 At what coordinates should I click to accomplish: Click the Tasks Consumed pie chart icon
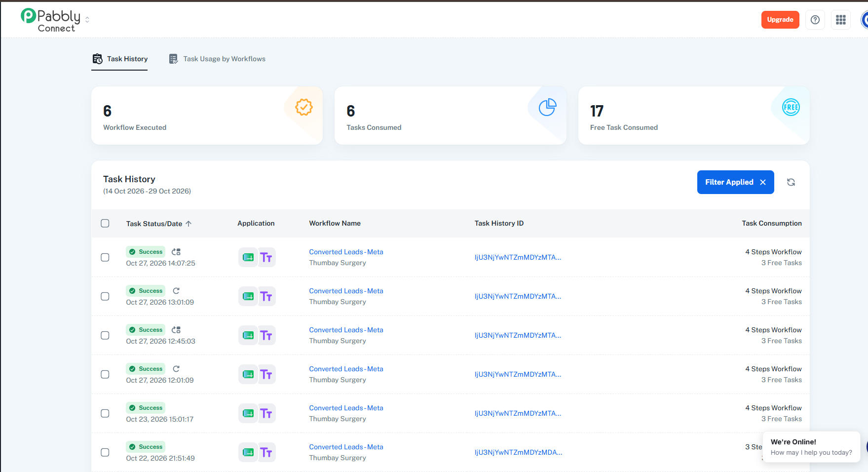[547, 107]
